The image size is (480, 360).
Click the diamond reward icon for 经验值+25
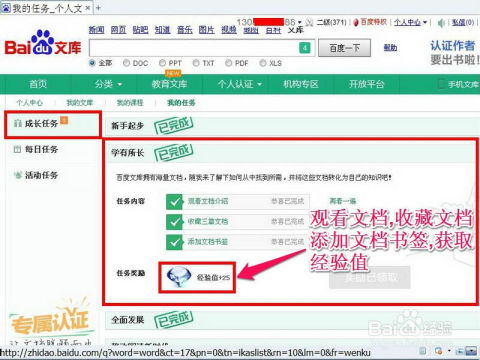(x=179, y=277)
